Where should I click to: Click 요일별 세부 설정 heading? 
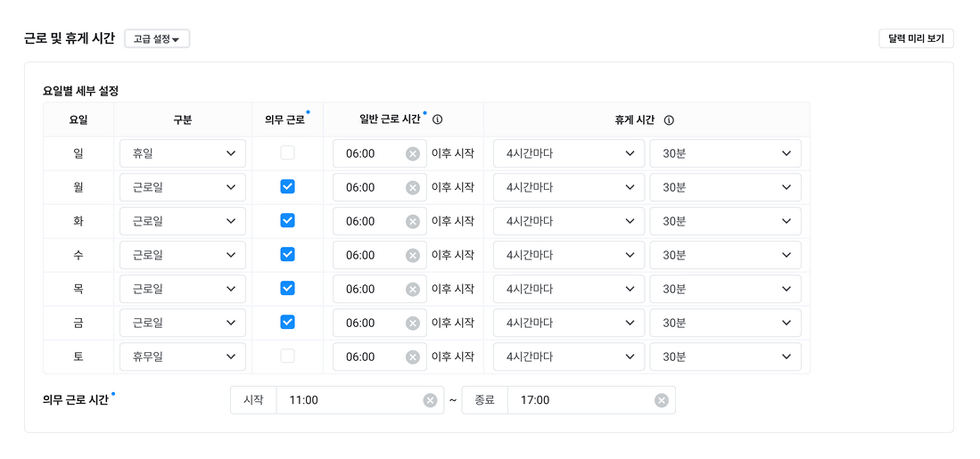pos(81,91)
